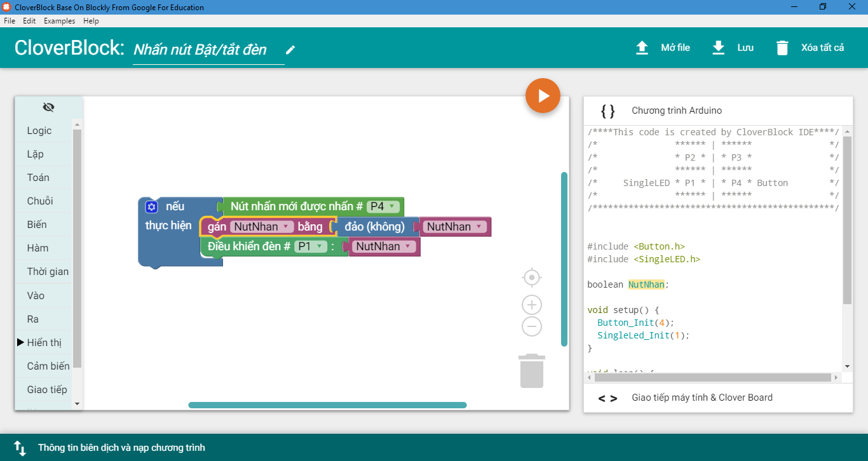Click the SingleLed_Init(1); code line
Viewport: 868px width, 461px height.
(643, 335)
